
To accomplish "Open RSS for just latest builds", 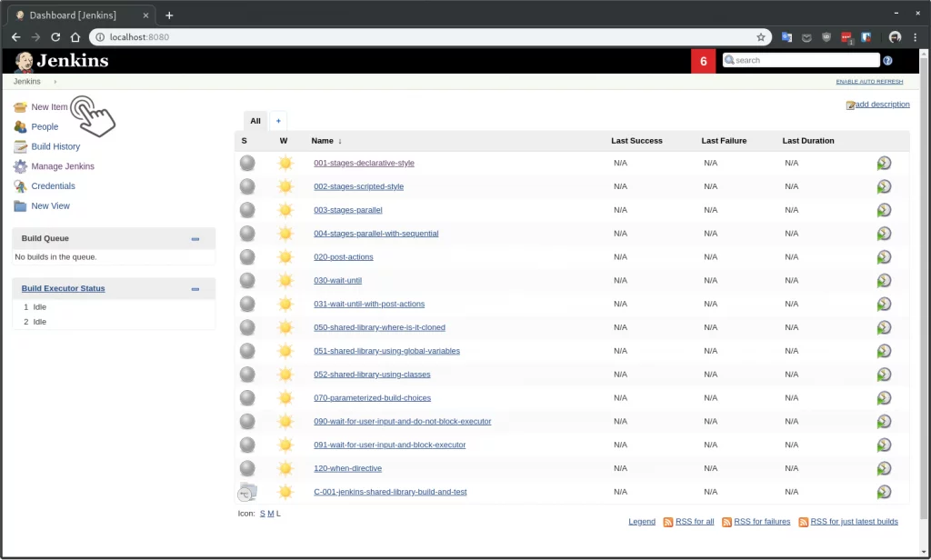I will [854, 522].
